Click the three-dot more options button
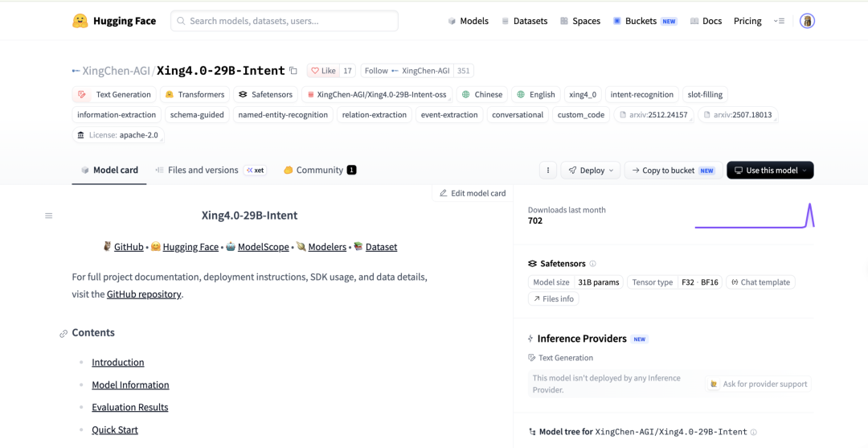The image size is (868, 448). (548, 170)
